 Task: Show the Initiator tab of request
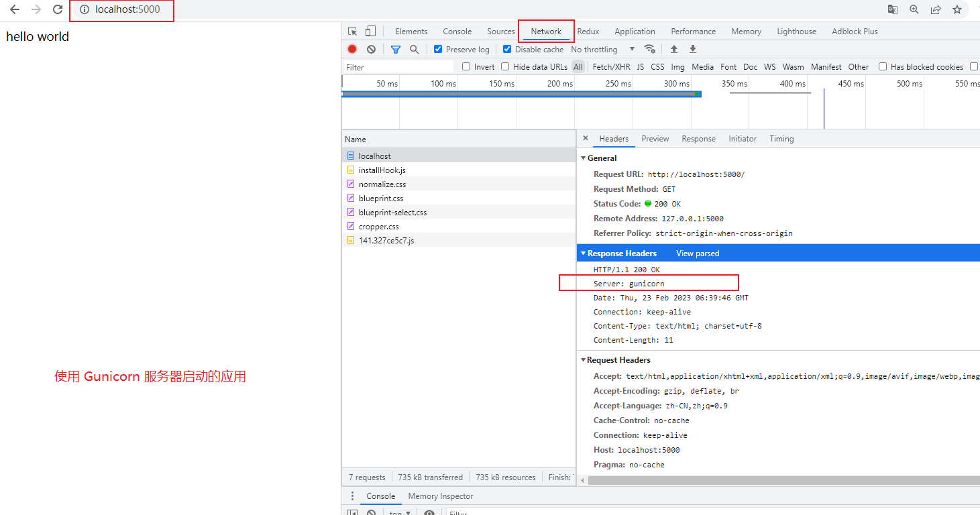coord(743,139)
